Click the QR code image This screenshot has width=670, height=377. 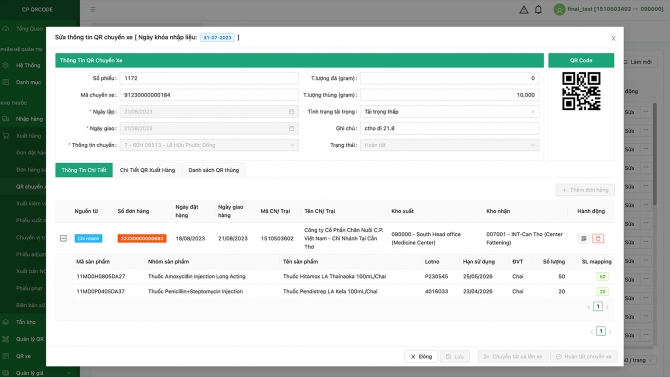[581, 91]
